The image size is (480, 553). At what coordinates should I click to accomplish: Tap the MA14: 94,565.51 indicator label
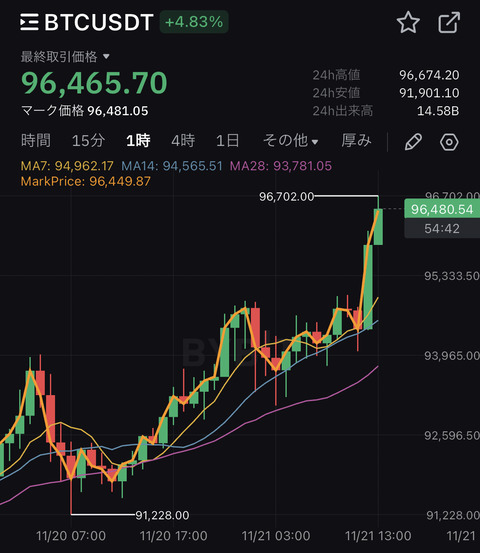click(x=172, y=166)
